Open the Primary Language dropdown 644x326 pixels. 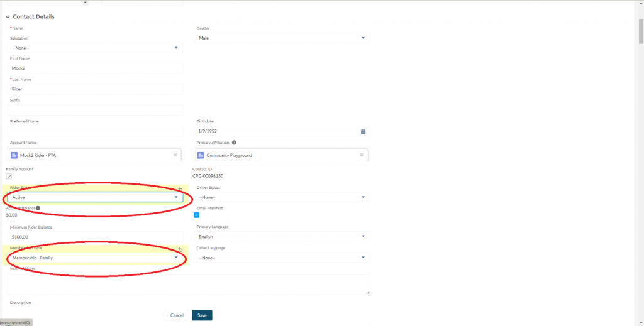pos(282,237)
